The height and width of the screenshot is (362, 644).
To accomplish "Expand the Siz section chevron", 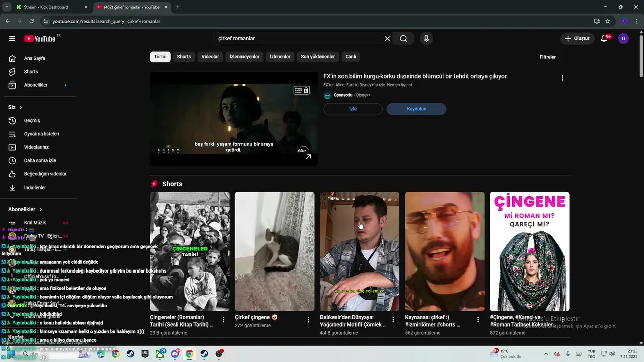I will 21,107.
